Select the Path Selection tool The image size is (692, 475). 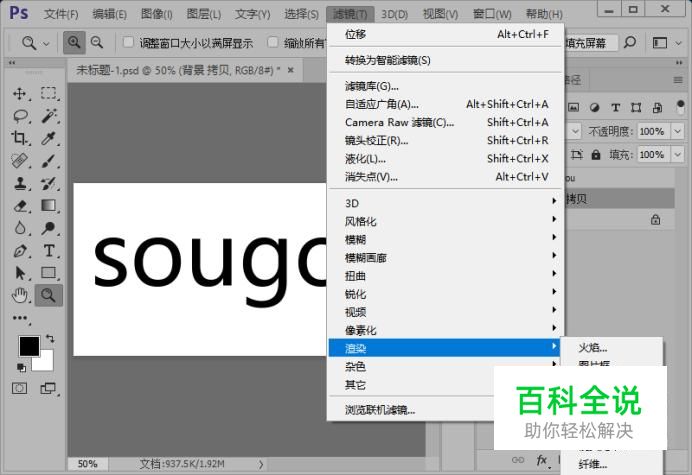coord(20,273)
